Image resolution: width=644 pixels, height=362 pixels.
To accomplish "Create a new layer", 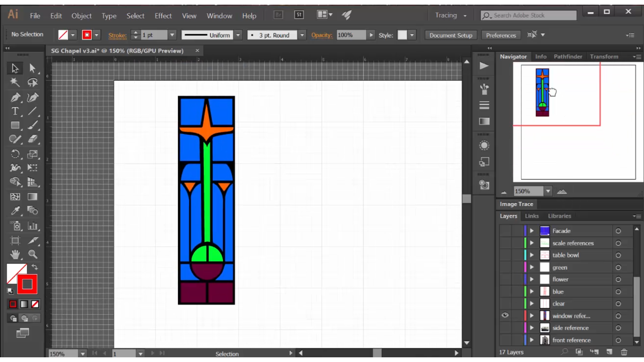I will tap(609, 352).
